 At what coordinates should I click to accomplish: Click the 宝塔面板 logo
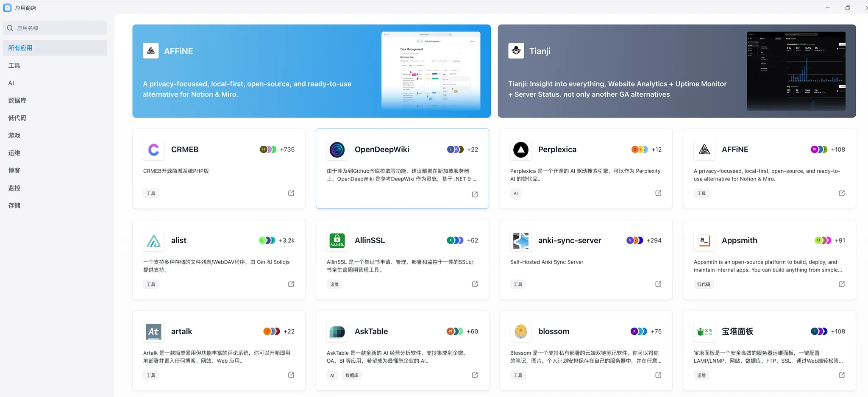[x=704, y=331]
